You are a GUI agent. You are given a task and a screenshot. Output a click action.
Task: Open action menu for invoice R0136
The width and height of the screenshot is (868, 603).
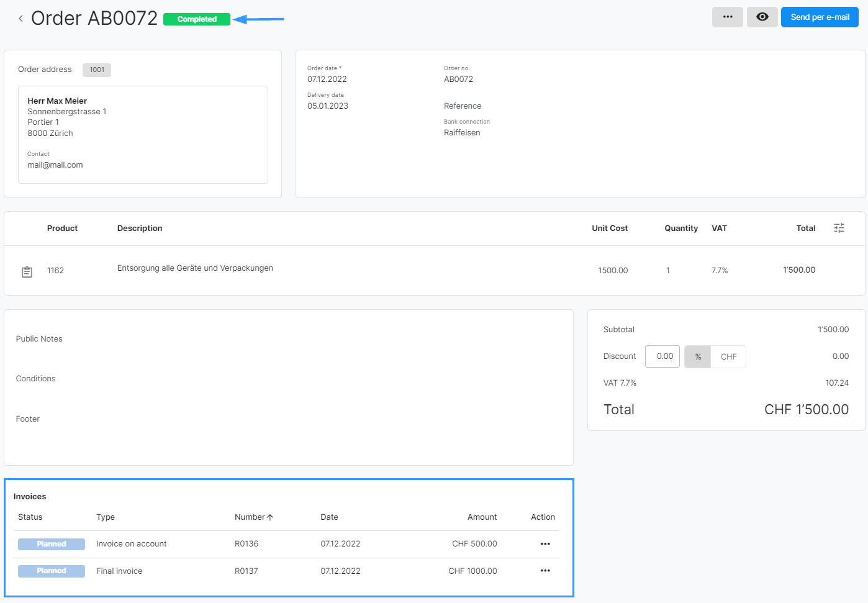545,544
